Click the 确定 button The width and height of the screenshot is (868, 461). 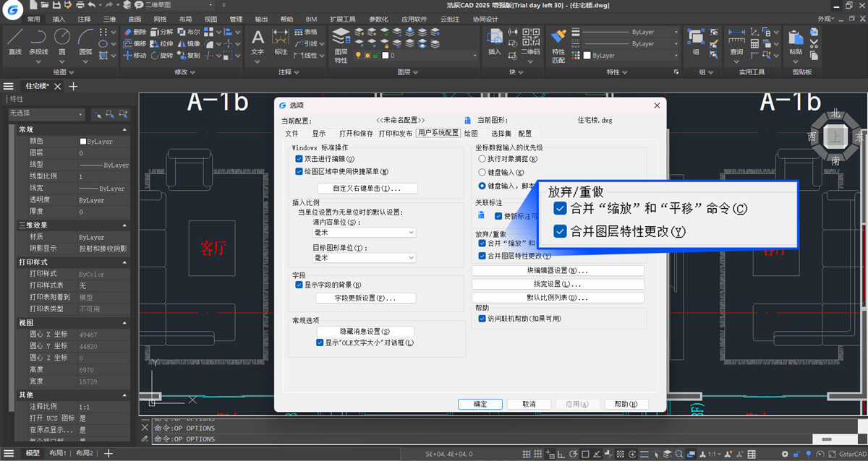coord(480,404)
